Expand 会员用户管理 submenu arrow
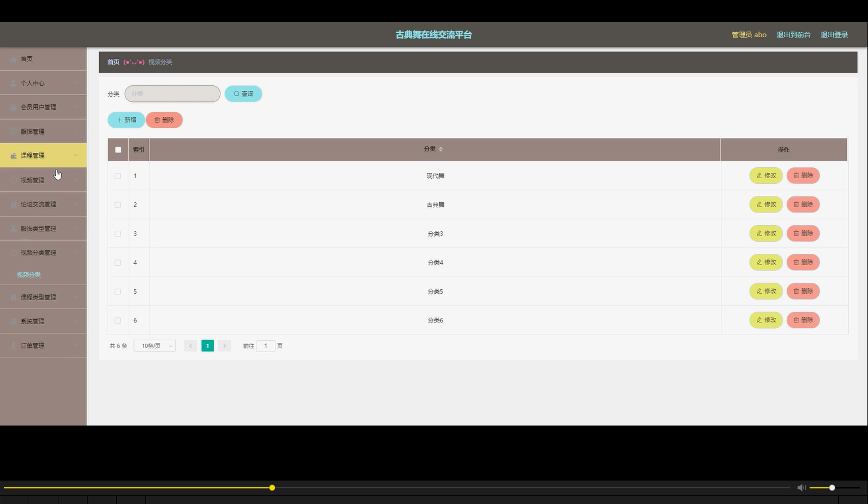The width and height of the screenshot is (868, 504). (76, 107)
